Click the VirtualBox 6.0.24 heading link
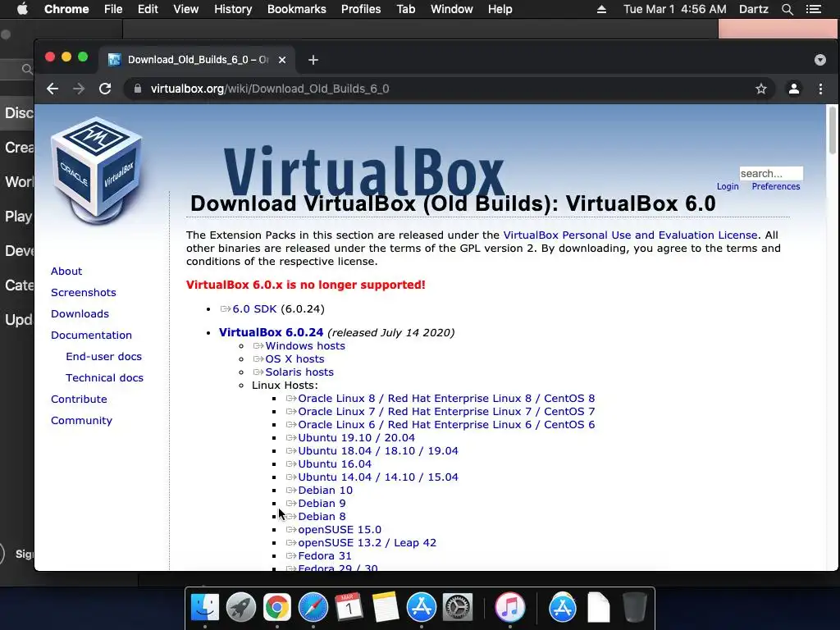The image size is (840, 630). pos(271,332)
